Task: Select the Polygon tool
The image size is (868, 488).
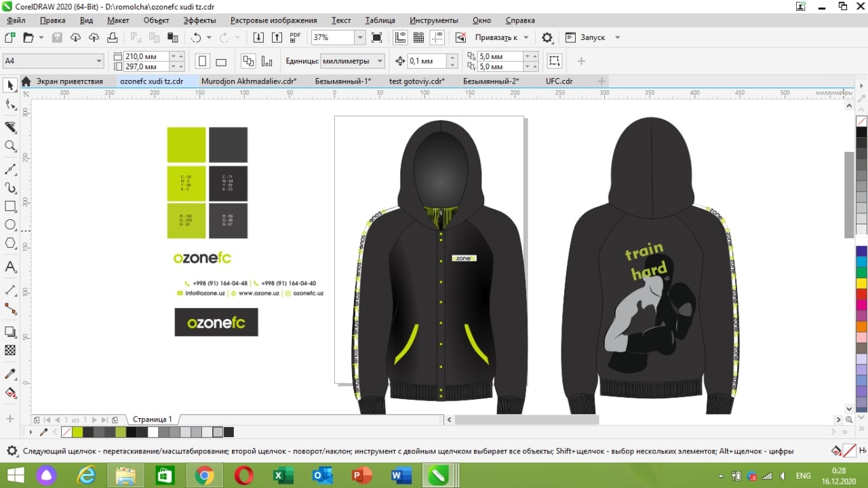Action: pos(10,244)
